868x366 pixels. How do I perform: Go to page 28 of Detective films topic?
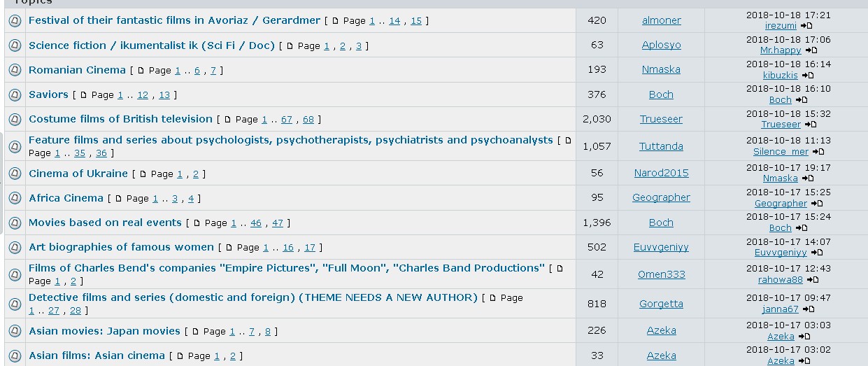tap(76, 311)
